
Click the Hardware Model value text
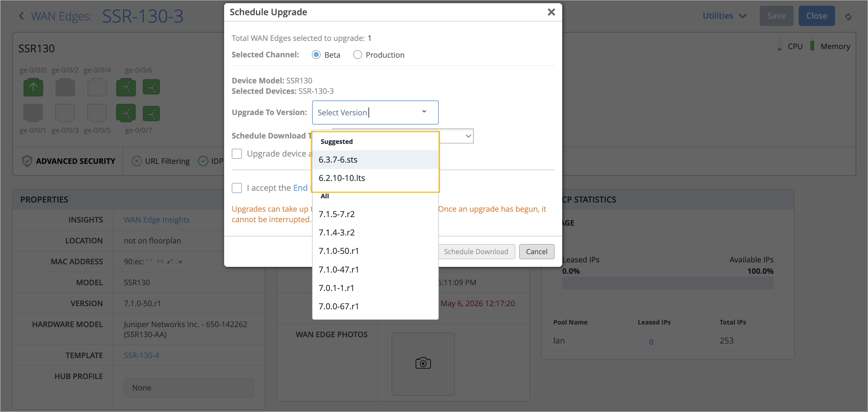coord(185,329)
